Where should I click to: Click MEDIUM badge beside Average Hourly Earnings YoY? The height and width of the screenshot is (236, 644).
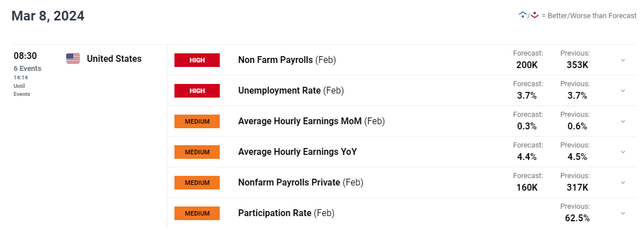coord(197,152)
